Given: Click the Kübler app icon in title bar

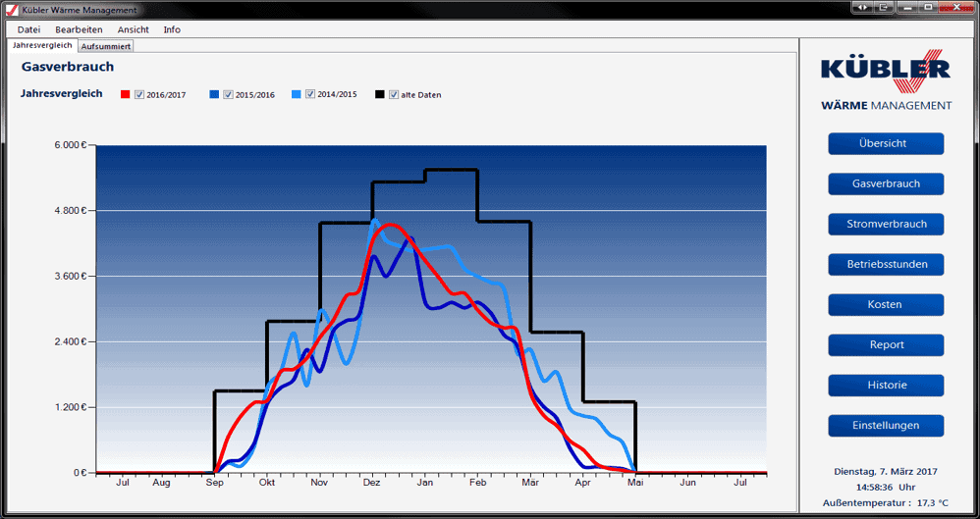Looking at the screenshot, I should pyautogui.click(x=10, y=9).
